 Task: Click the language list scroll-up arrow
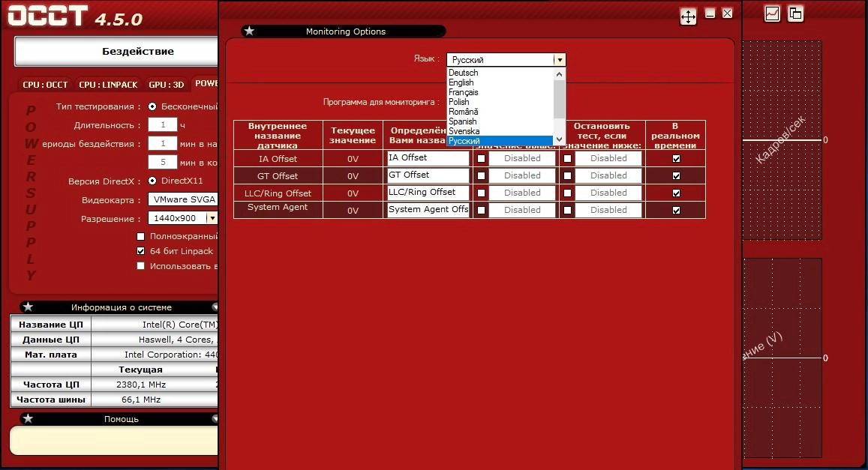point(559,74)
